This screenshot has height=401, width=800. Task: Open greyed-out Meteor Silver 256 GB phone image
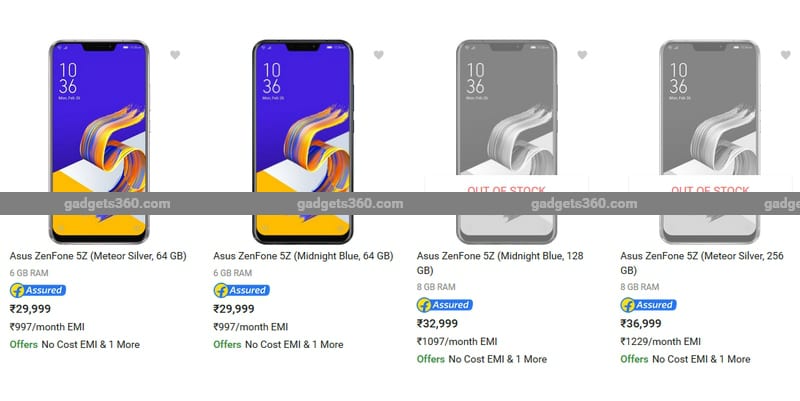tap(710, 142)
